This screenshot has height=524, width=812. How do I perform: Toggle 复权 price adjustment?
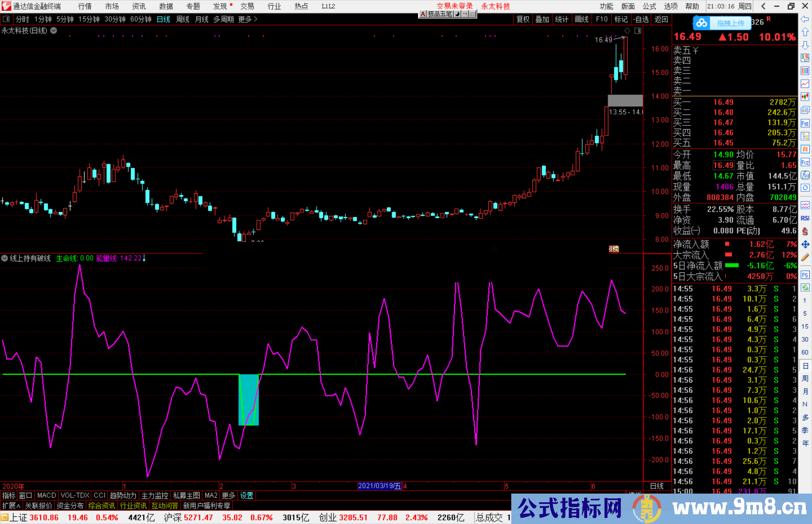(523, 19)
